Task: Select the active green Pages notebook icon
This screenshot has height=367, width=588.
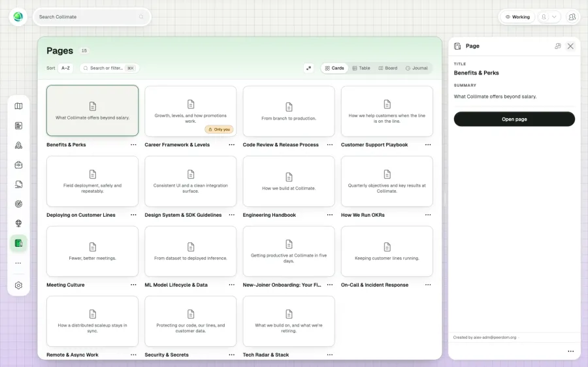Action: click(x=18, y=243)
